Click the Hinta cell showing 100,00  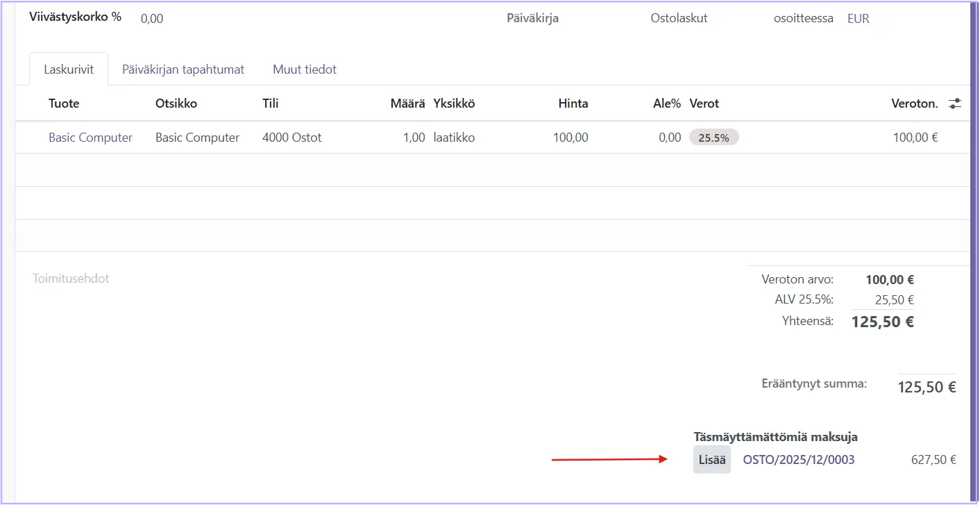570,138
